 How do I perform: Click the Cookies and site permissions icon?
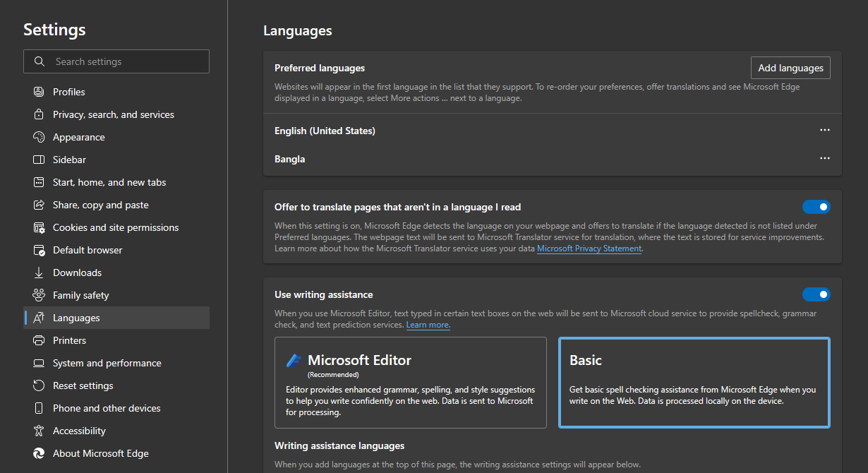pyautogui.click(x=39, y=227)
